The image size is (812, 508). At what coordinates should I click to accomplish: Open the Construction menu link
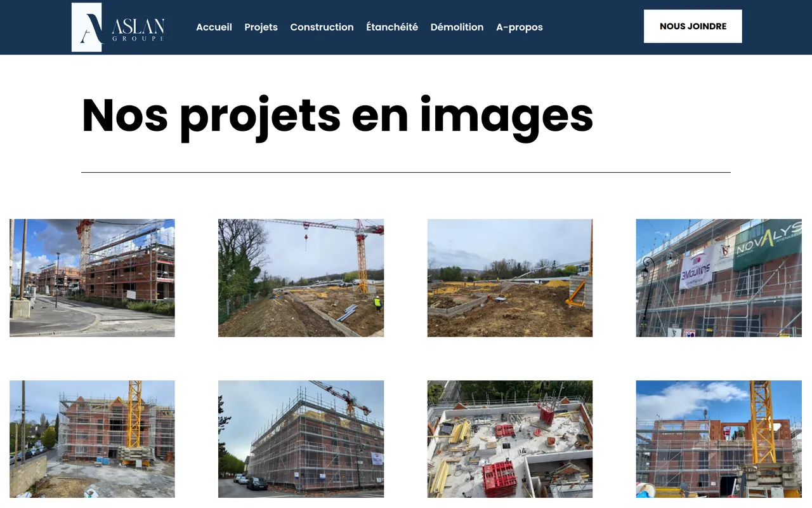[x=322, y=27]
